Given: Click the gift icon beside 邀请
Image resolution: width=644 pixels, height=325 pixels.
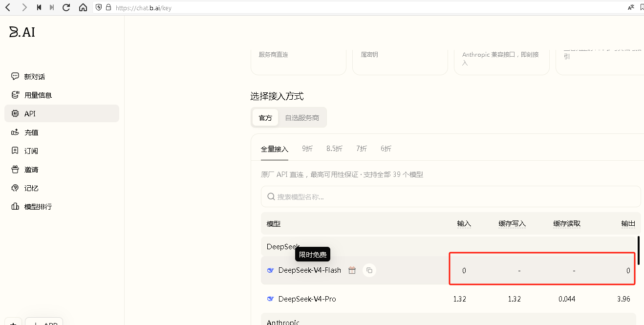Looking at the screenshot, I should point(15,169).
